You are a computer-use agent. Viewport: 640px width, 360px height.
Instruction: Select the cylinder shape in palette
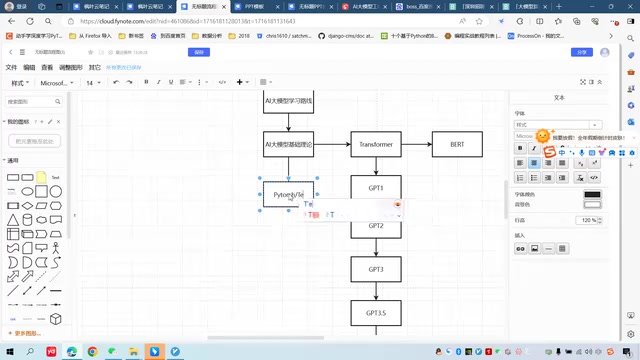[x=27, y=220]
